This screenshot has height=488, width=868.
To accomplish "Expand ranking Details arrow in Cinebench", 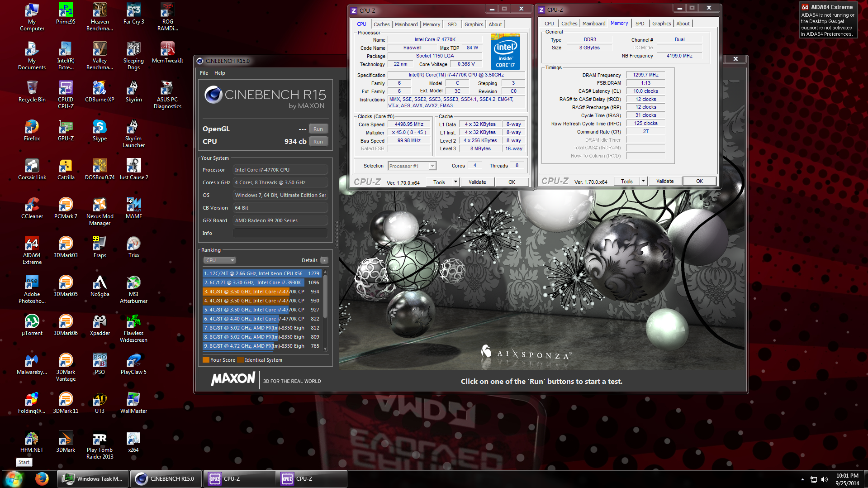I will coord(324,260).
